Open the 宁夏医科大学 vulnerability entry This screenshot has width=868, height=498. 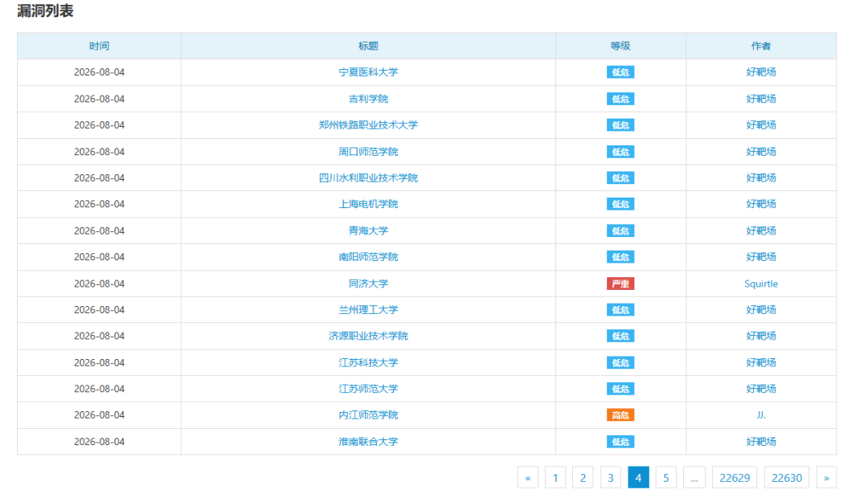pyautogui.click(x=368, y=72)
